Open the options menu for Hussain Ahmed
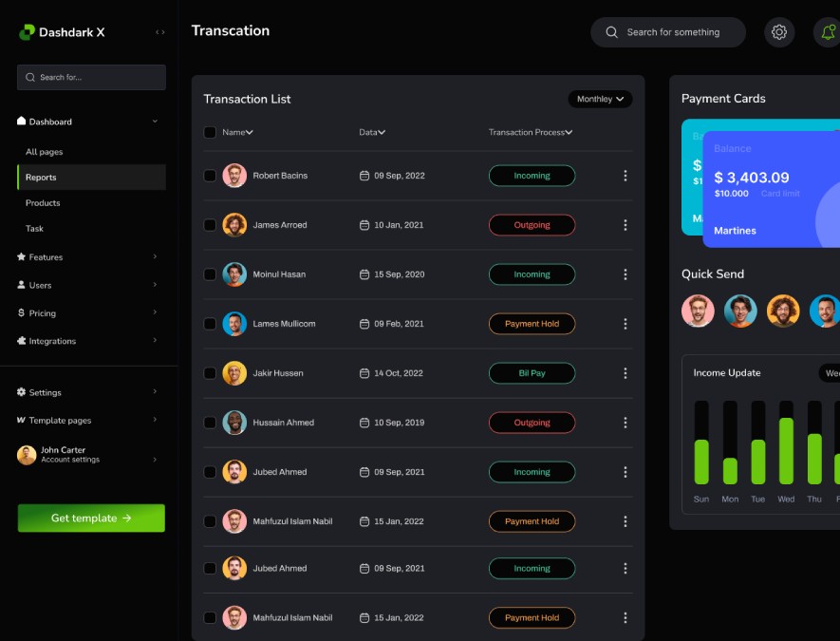Image resolution: width=840 pixels, height=641 pixels. [625, 423]
